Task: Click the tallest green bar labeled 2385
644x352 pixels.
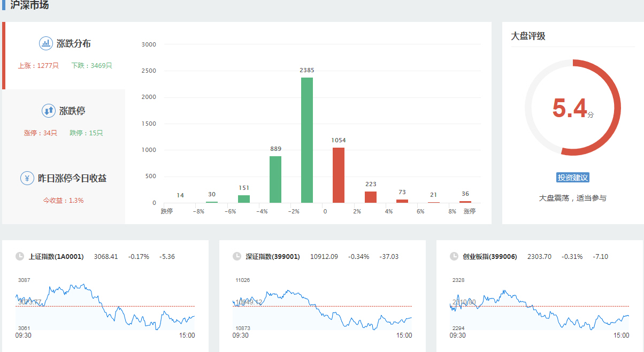Action: pyautogui.click(x=306, y=140)
